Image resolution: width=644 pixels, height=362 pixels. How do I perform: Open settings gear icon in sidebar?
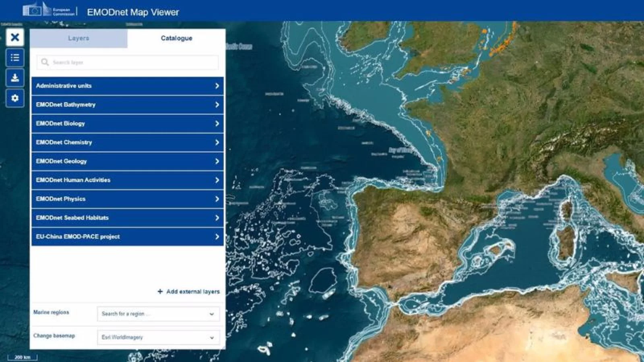click(x=15, y=98)
